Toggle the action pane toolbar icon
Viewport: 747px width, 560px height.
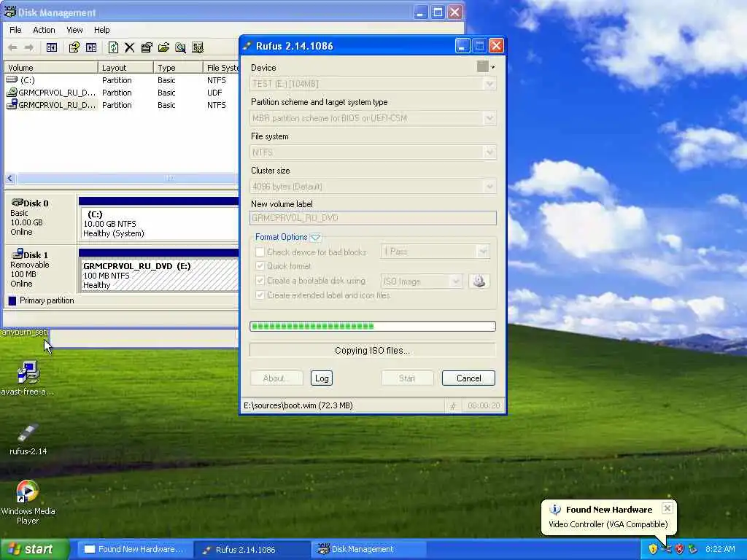[x=91, y=47]
